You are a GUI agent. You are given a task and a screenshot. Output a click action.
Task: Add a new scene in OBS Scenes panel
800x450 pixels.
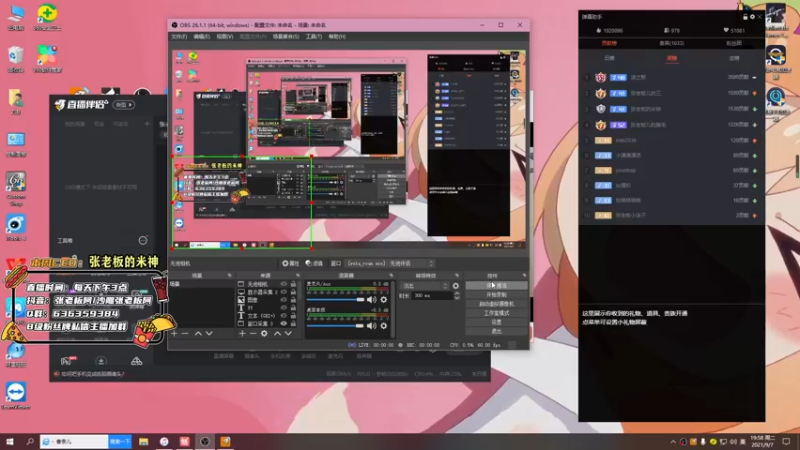(x=174, y=334)
